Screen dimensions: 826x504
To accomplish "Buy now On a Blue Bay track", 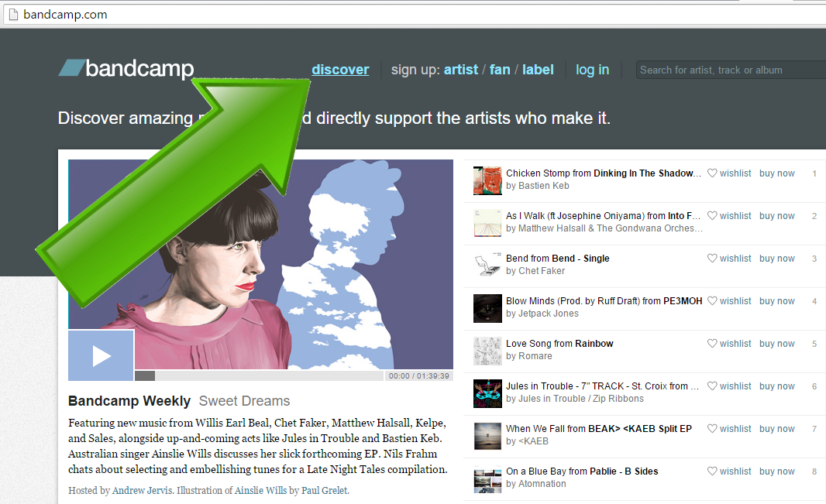I will [x=776, y=471].
